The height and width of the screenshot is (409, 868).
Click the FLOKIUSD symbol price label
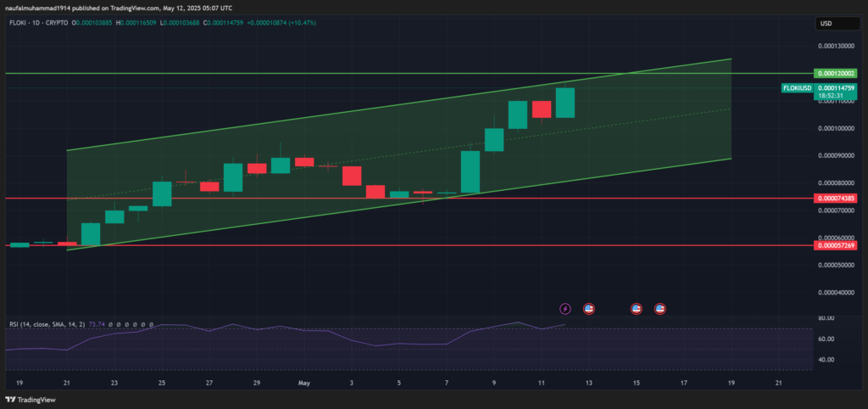pyautogui.click(x=797, y=88)
